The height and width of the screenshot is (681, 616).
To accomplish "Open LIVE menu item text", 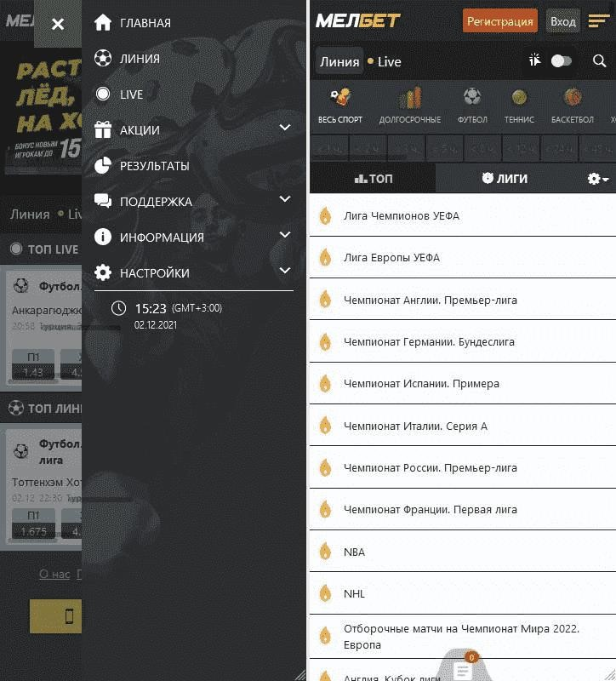I will 132,94.
